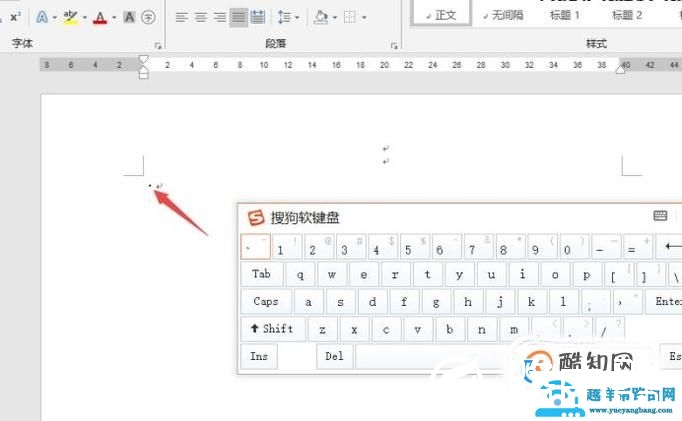
Task: Select the 无间隔 style
Action: coord(503,16)
